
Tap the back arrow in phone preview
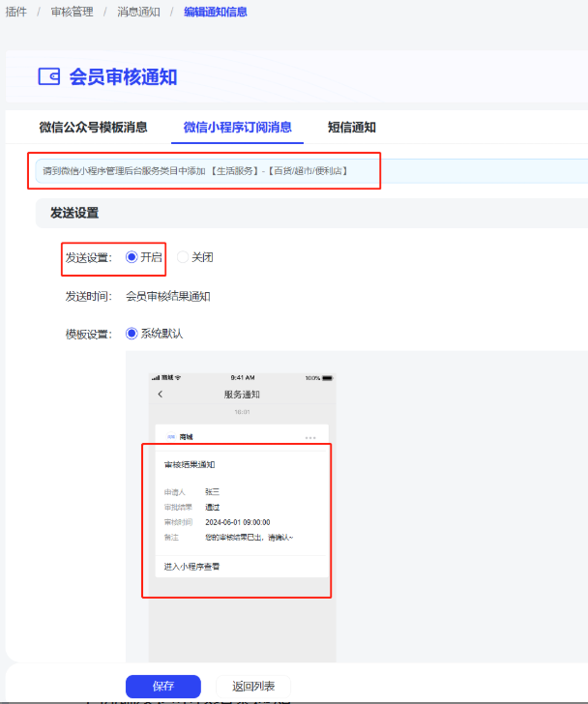pyautogui.click(x=161, y=395)
